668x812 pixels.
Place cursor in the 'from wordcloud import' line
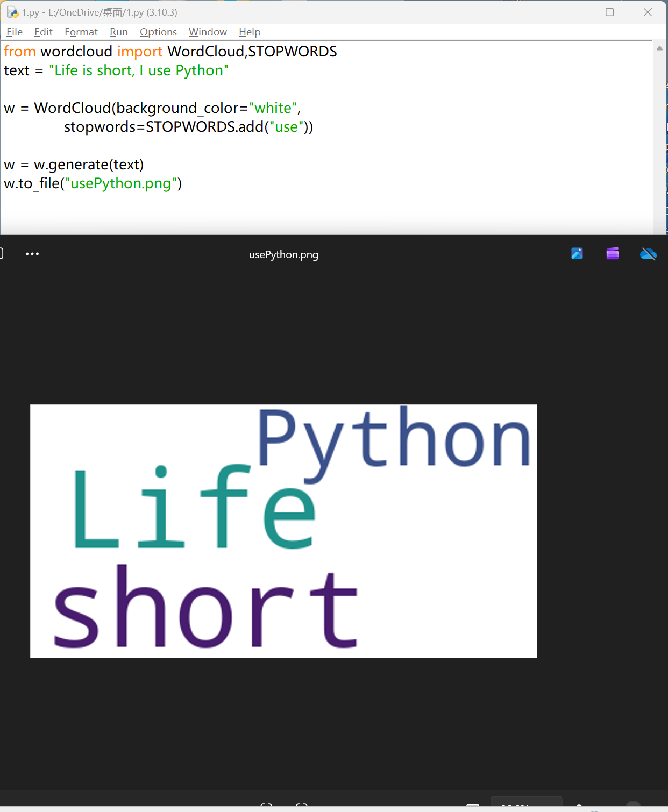click(170, 52)
